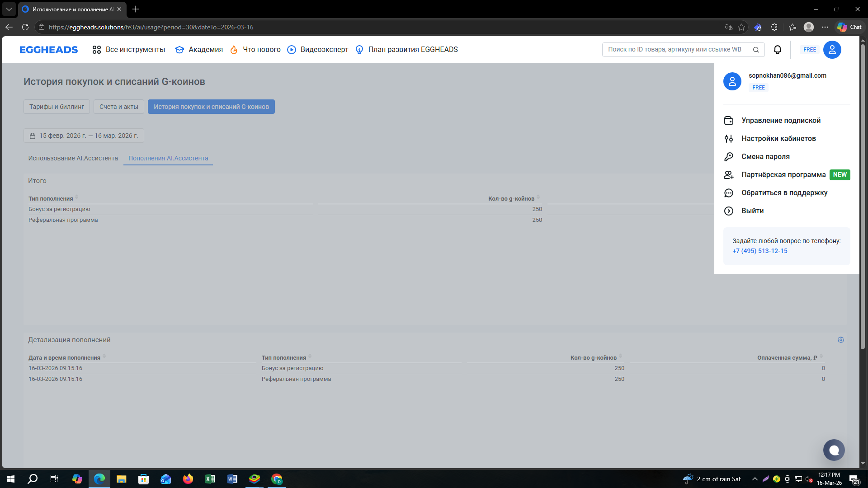Open Настройки кабинетов

[x=778, y=139]
